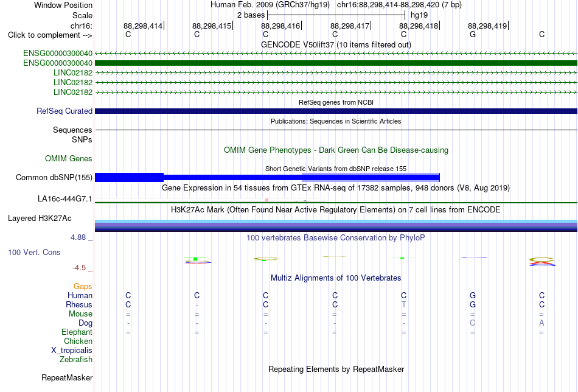Click position label 88,298,419
Viewport: 578px width, 392px height.
tap(487, 26)
